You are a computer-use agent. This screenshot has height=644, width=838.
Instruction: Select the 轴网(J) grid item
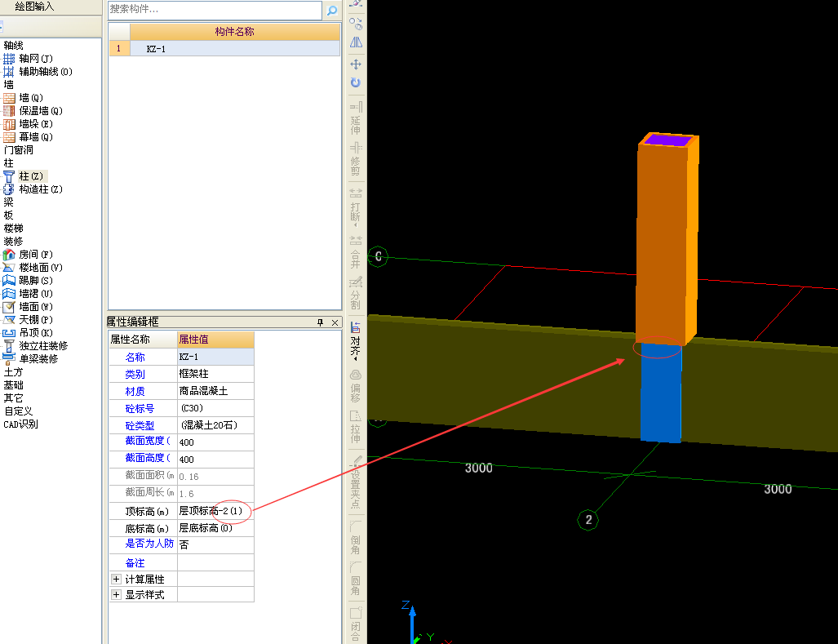click(28, 58)
